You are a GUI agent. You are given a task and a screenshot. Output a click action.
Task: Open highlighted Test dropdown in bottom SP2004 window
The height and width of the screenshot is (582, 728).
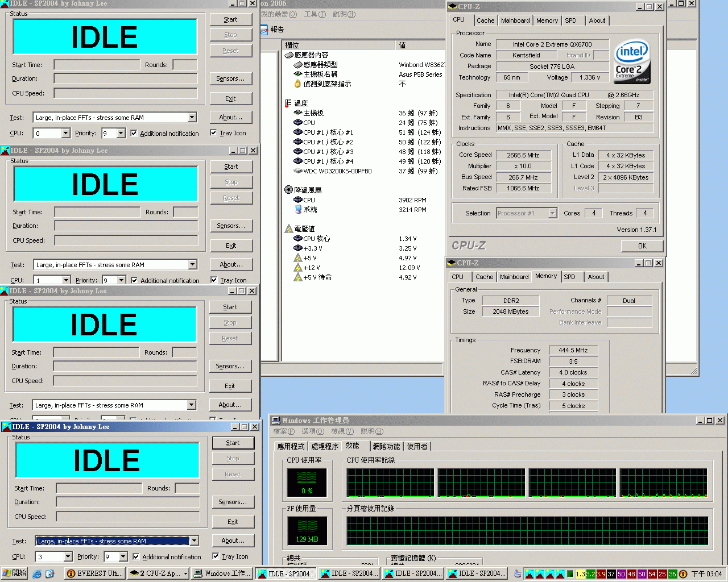click(194, 541)
